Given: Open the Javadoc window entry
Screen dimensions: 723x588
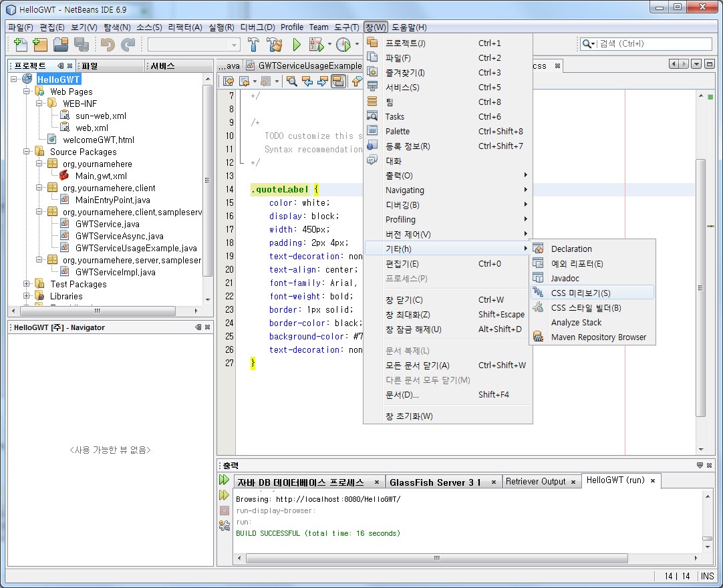Looking at the screenshot, I should [x=593, y=278].
